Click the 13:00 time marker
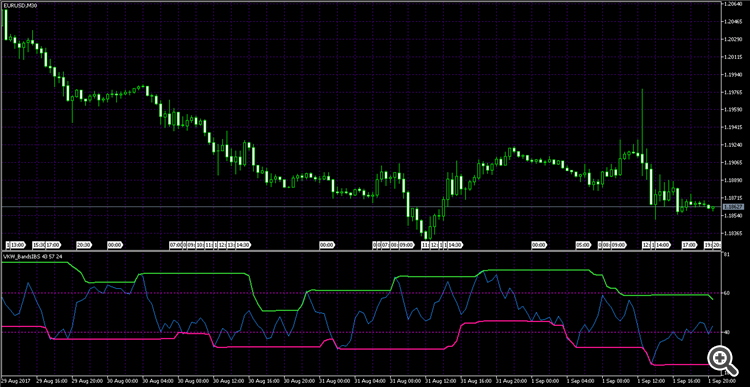The height and width of the screenshot is (387, 750). 19,245
